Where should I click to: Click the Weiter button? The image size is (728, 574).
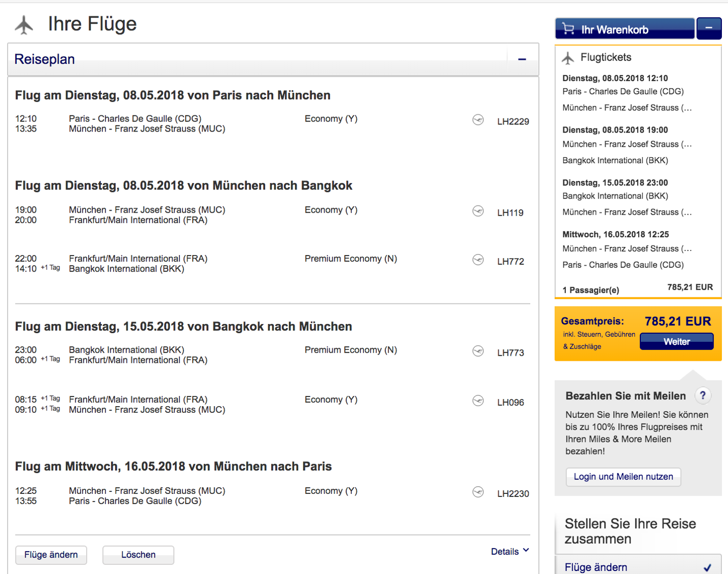tap(677, 342)
